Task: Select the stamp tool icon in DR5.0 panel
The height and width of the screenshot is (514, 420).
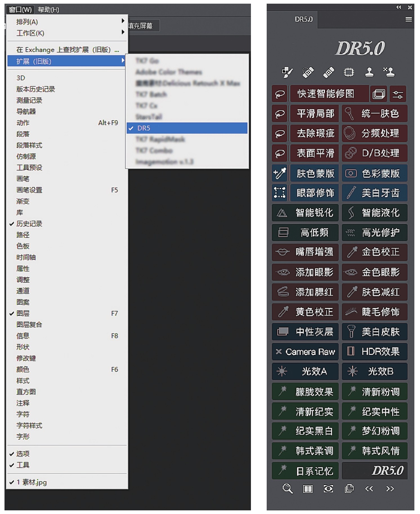Action: [369, 72]
